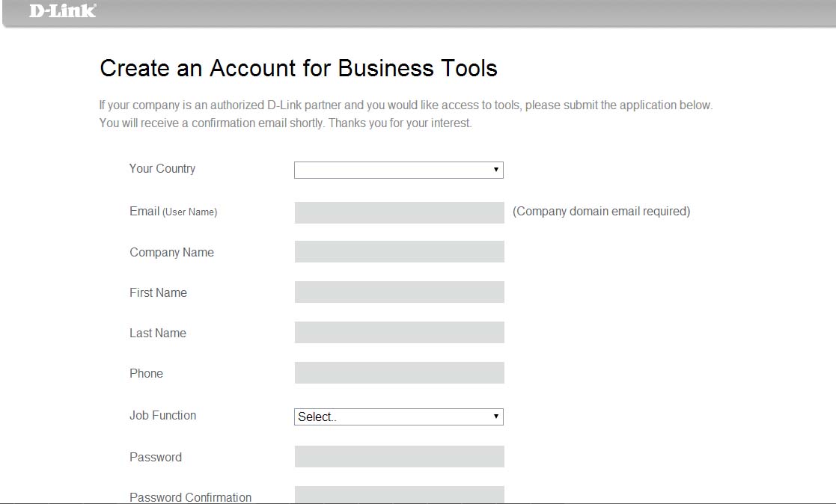Viewport: 836px width, 504px height.
Task: Click the 'Job Function' label
Action: click(x=162, y=416)
